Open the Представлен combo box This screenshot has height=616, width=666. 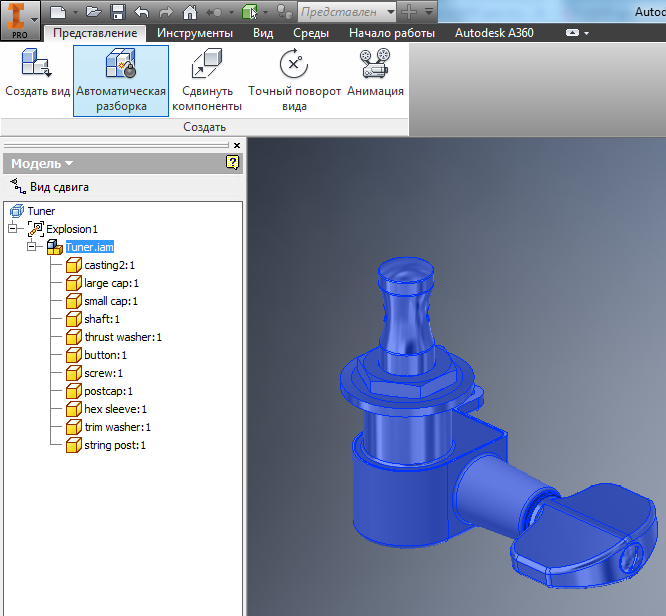coord(347,12)
